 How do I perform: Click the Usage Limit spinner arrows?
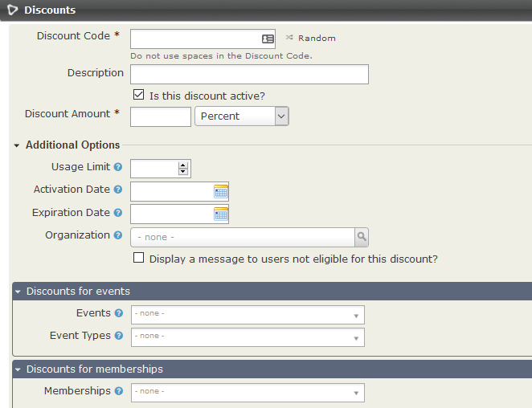[x=183, y=168]
